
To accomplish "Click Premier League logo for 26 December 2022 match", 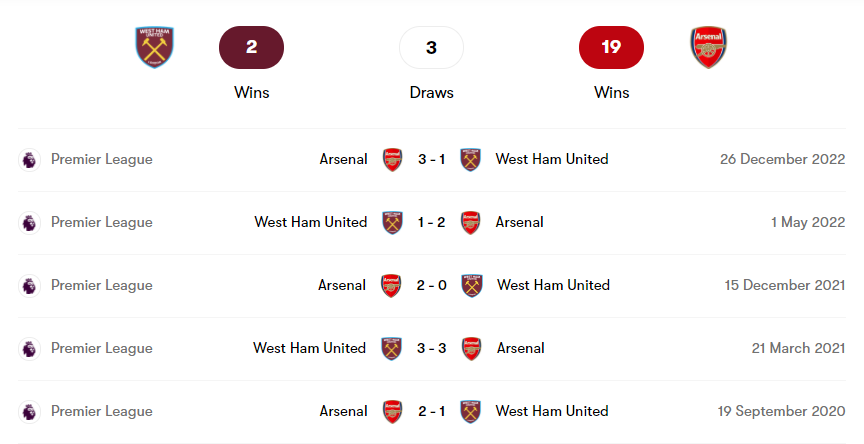I will [x=30, y=159].
